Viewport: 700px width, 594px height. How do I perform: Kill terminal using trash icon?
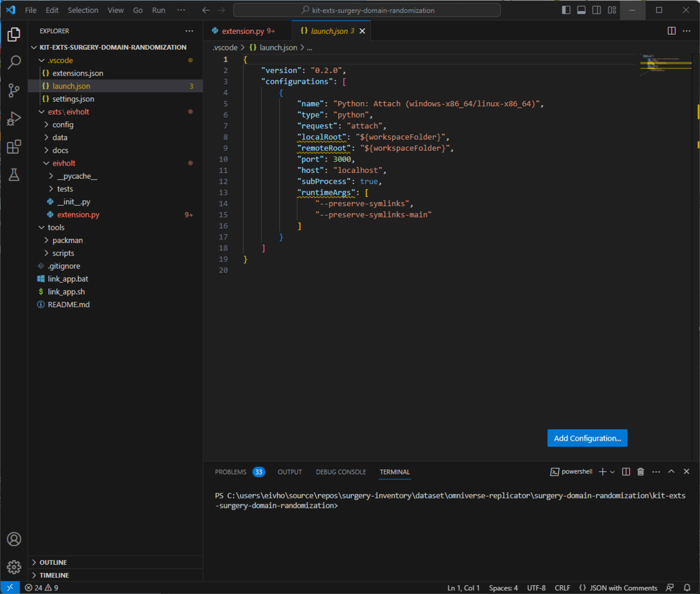(x=641, y=472)
